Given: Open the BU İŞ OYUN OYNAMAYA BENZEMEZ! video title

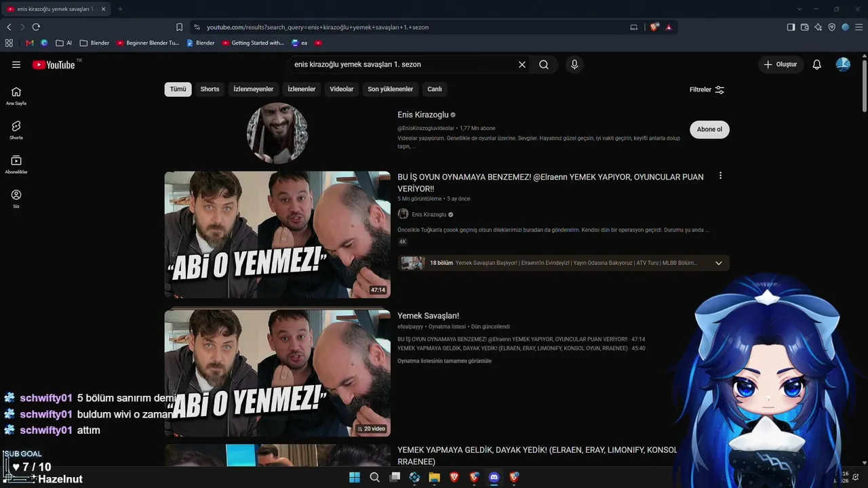Looking at the screenshot, I should (x=551, y=182).
